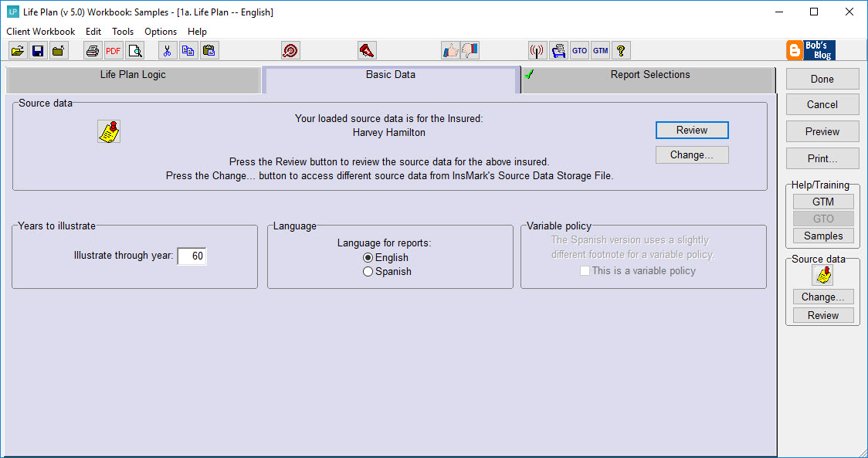The width and height of the screenshot is (868, 458).
Task: Cut using the scissors toolbar icon
Action: [x=167, y=49]
